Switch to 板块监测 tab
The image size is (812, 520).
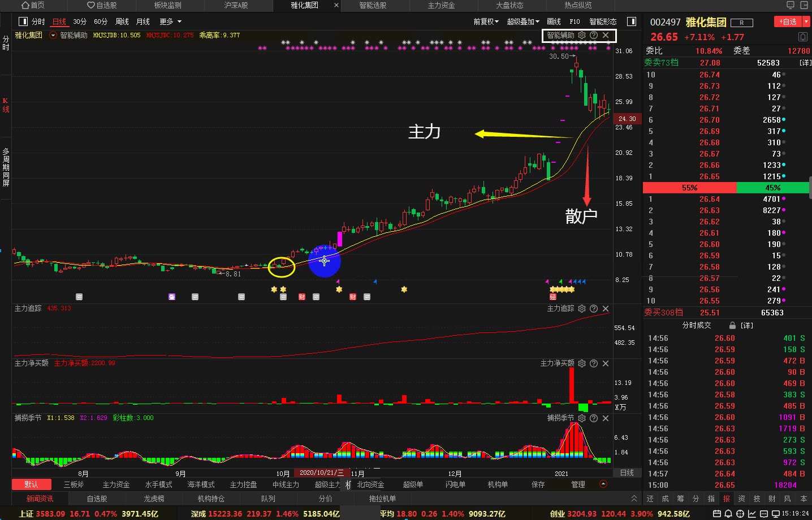tap(168, 5)
